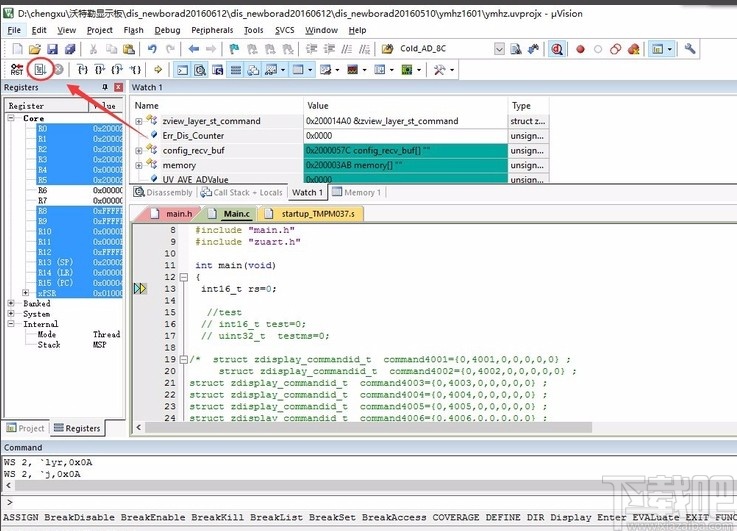
Task: Click the Run program icon
Action: tap(40, 69)
